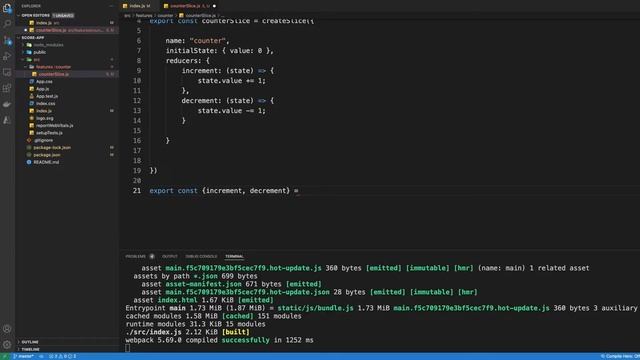Switch to the index.js editor tab
Image resolution: width=640 pixels, height=360 pixels.
138,6
